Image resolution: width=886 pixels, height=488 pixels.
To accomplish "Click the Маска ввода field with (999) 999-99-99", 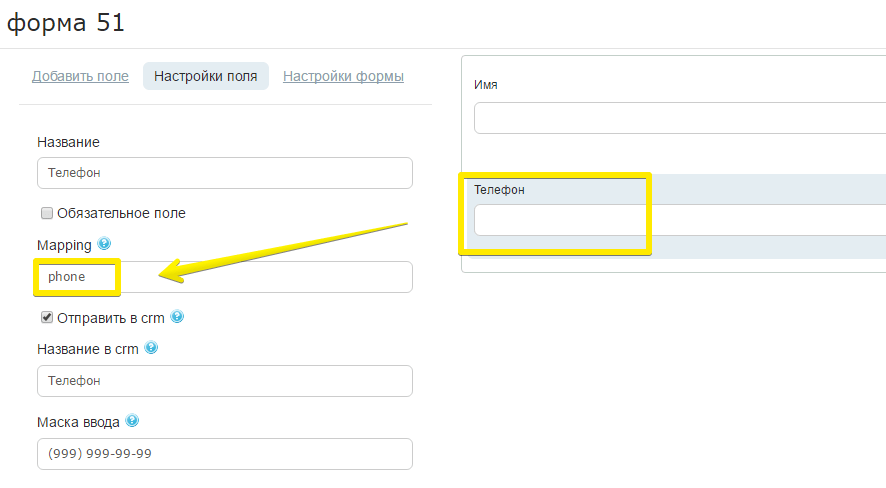I will tap(225, 454).
